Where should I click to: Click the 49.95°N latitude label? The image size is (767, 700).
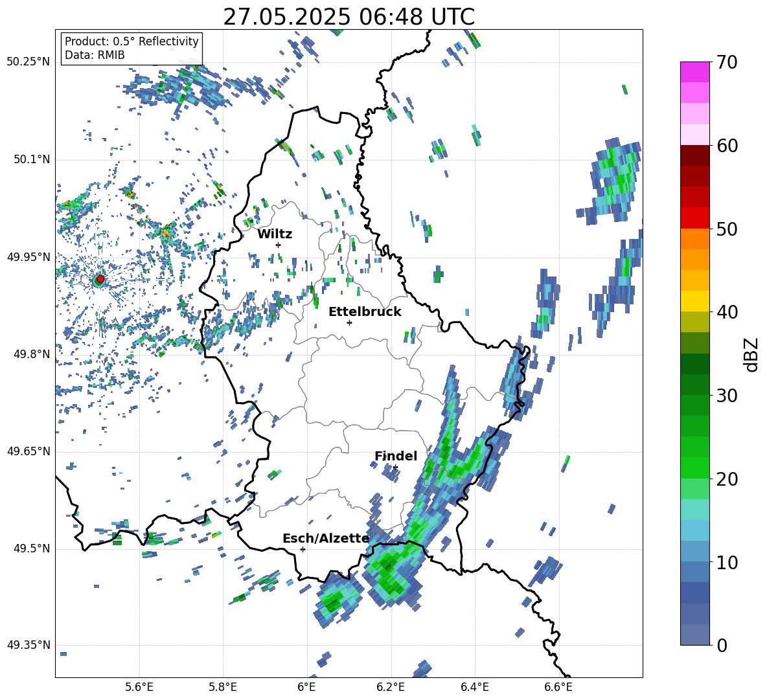click(x=29, y=256)
